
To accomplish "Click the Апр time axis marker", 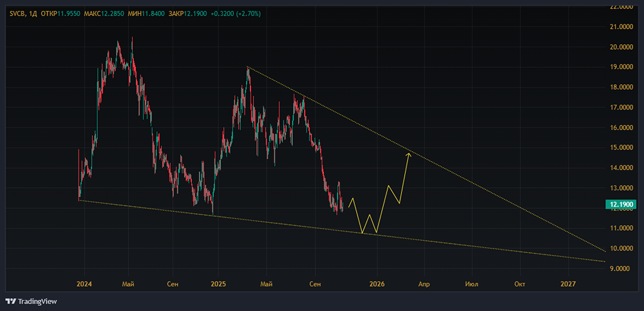I will tap(424, 284).
